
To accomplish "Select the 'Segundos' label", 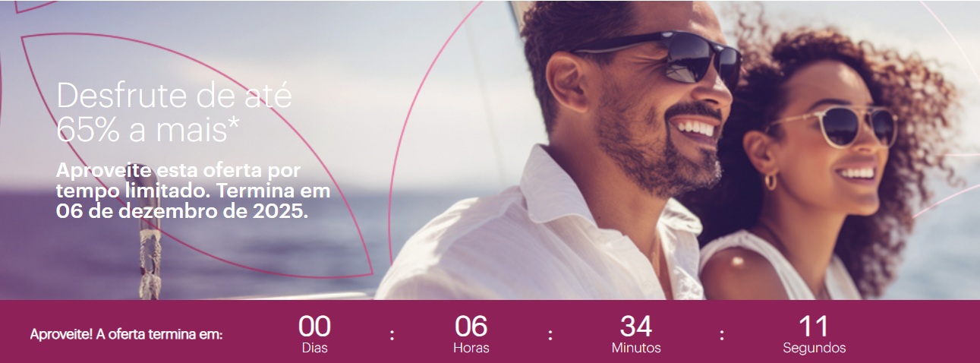I will tap(815, 349).
